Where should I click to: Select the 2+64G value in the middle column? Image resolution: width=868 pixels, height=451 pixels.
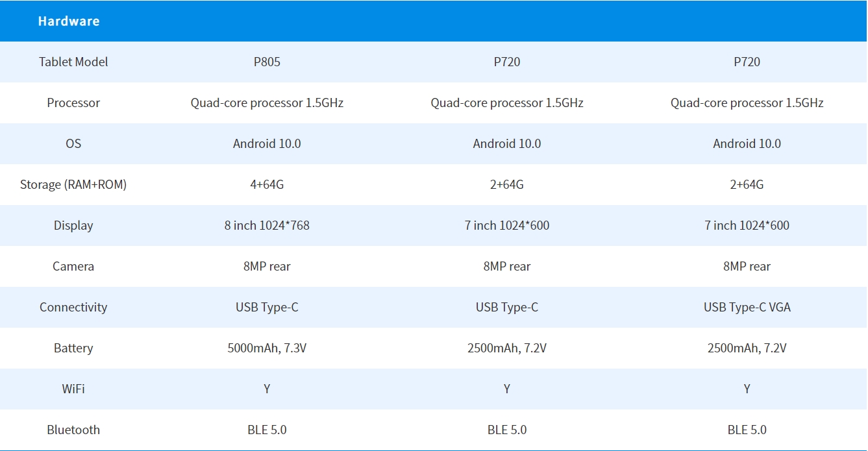point(507,184)
